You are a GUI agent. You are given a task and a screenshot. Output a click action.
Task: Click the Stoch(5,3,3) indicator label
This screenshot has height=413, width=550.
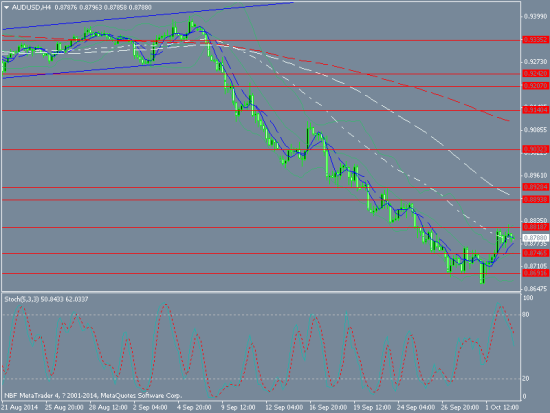22,299
